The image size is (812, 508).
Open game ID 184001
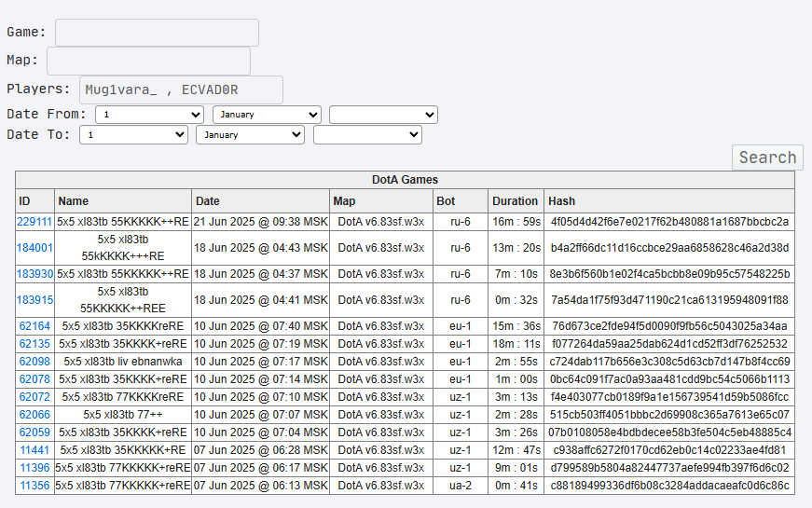34,248
